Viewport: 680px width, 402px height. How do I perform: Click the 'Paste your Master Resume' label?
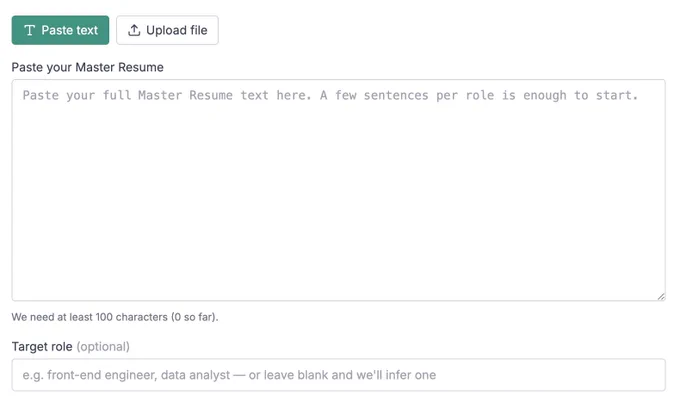[x=88, y=67]
